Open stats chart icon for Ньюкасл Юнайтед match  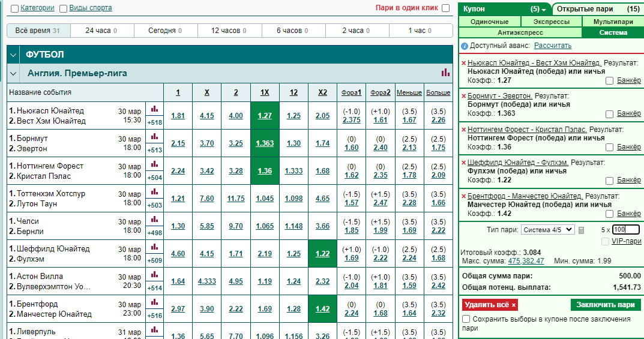point(154,109)
